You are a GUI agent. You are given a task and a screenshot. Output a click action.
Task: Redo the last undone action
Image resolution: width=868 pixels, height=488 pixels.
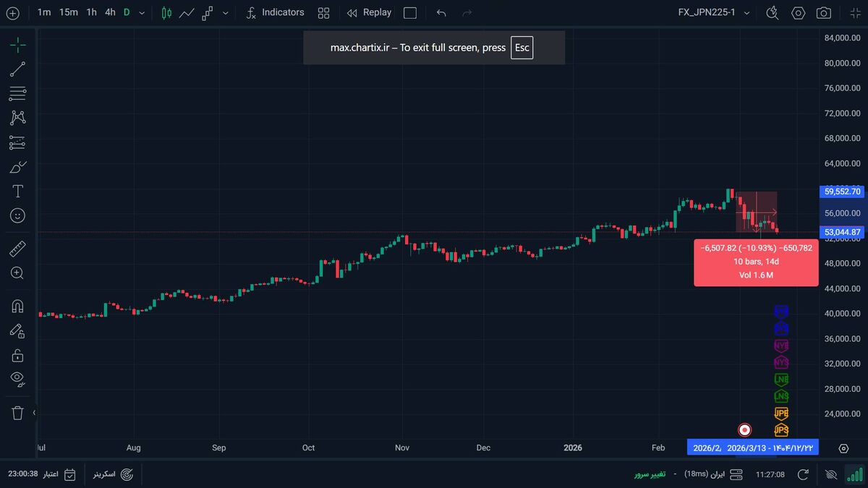[x=467, y=13]
